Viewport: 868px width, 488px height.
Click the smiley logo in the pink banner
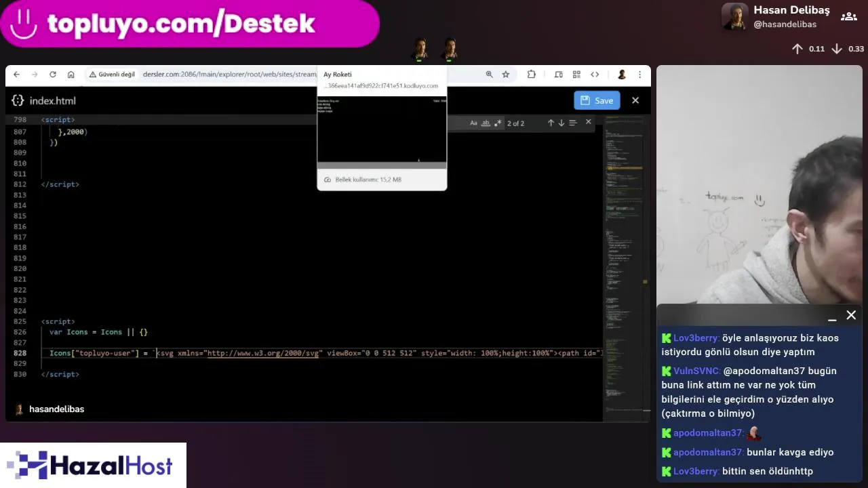click(24, 24)
